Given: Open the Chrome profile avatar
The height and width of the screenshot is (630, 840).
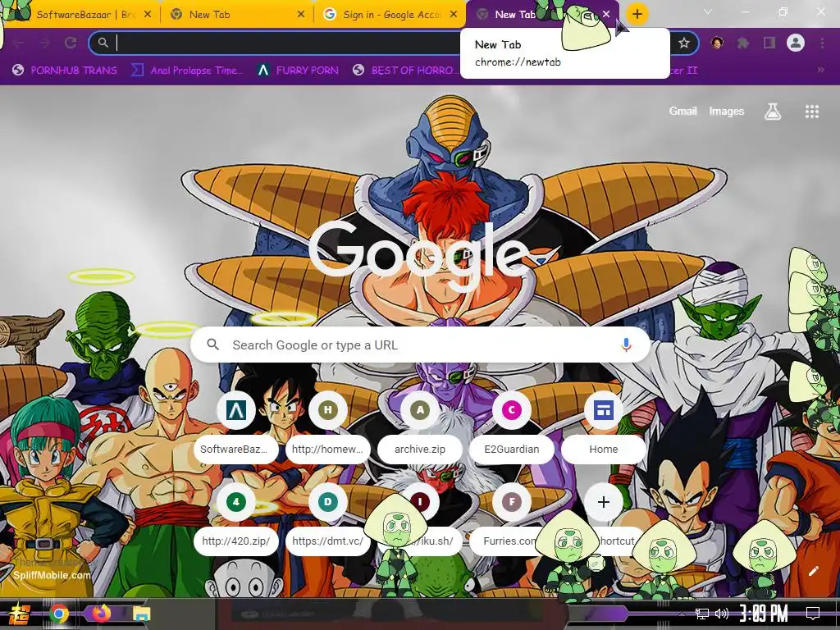Looking at the screenshot, I should tap(796, 43).
